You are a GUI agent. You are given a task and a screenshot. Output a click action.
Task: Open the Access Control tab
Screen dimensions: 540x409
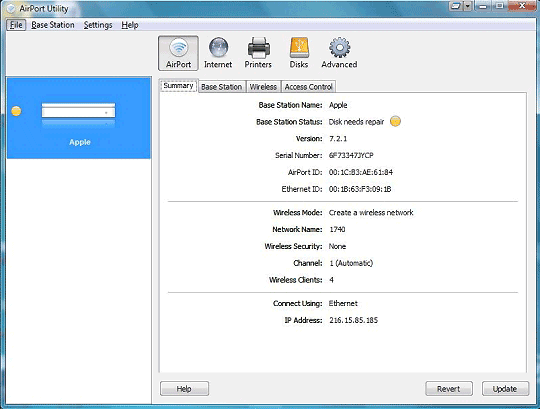click(x=308, y=87)
